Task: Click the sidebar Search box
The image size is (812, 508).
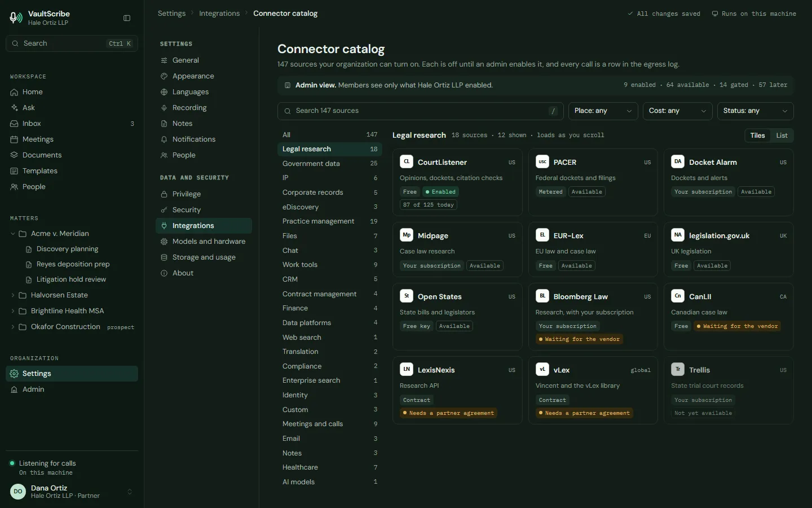Action: tap(72, 43)
